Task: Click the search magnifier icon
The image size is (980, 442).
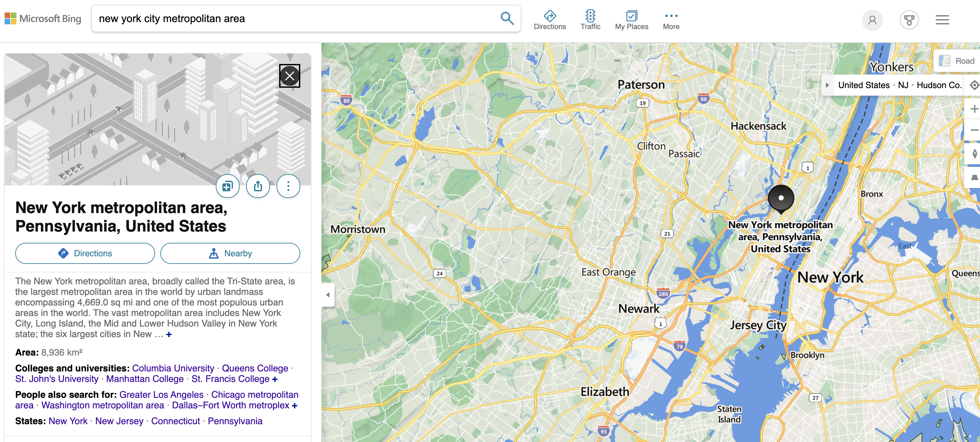Action: click(x=507, y=18)
